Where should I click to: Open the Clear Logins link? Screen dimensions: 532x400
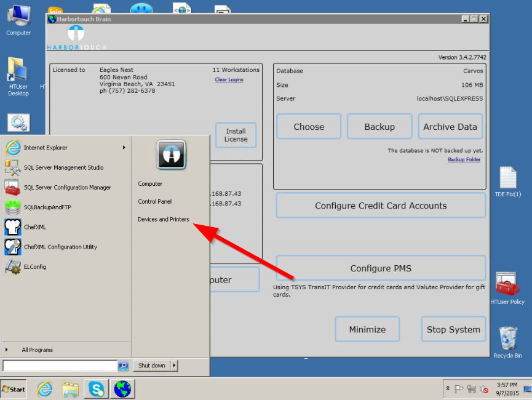tap(228, 79)
